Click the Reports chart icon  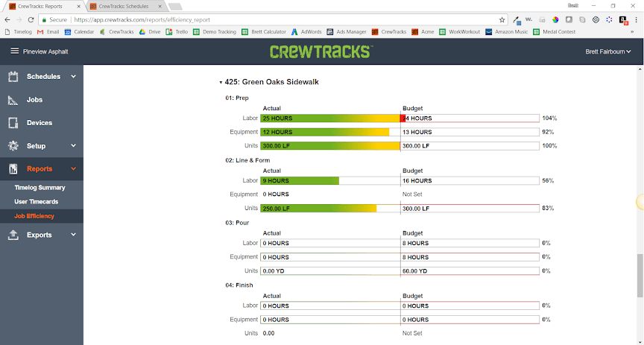click(13, 169)
